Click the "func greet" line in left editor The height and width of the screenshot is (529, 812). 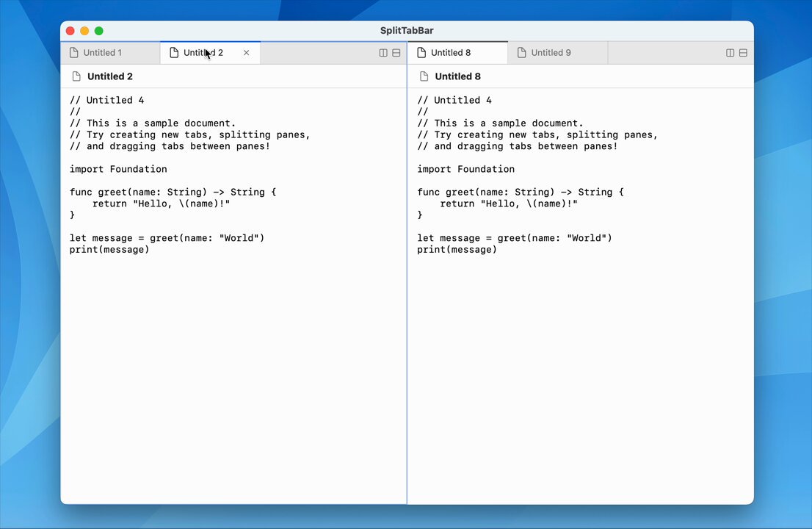[173, 192]
